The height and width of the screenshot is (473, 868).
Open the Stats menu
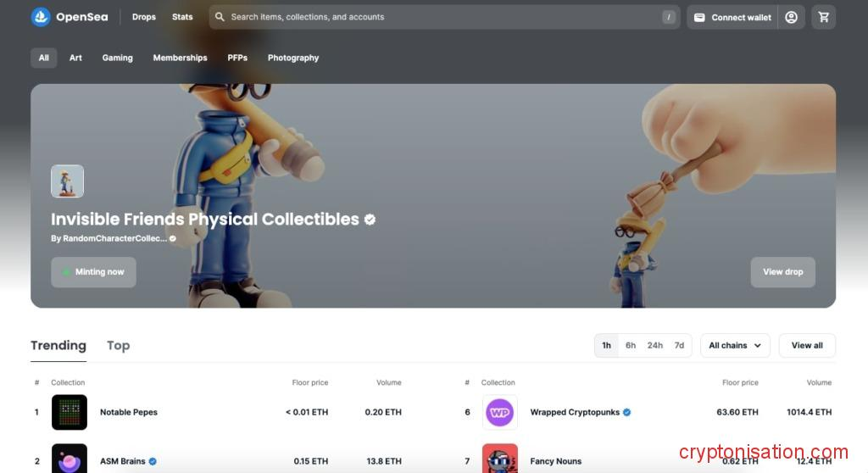[182, 17]
